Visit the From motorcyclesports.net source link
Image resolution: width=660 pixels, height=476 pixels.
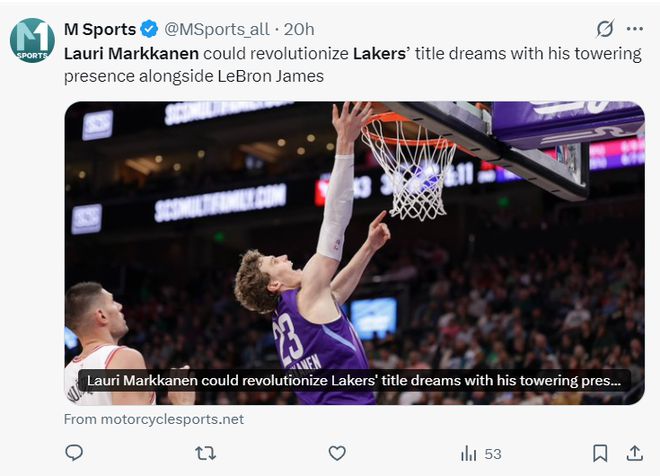pyautogui.click(x=154, y=419)
